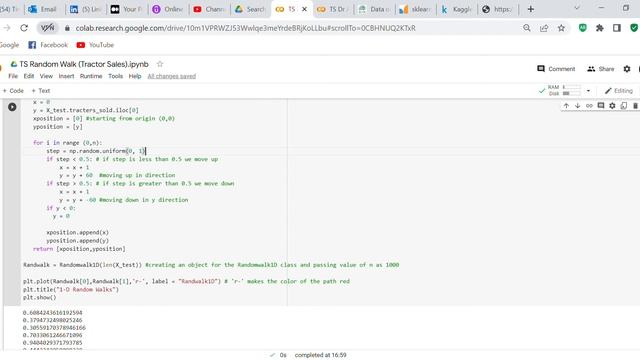The height and width of the screenshot is (360, 640).
Task: Bookmark this page with star icon
Action: 561,28
